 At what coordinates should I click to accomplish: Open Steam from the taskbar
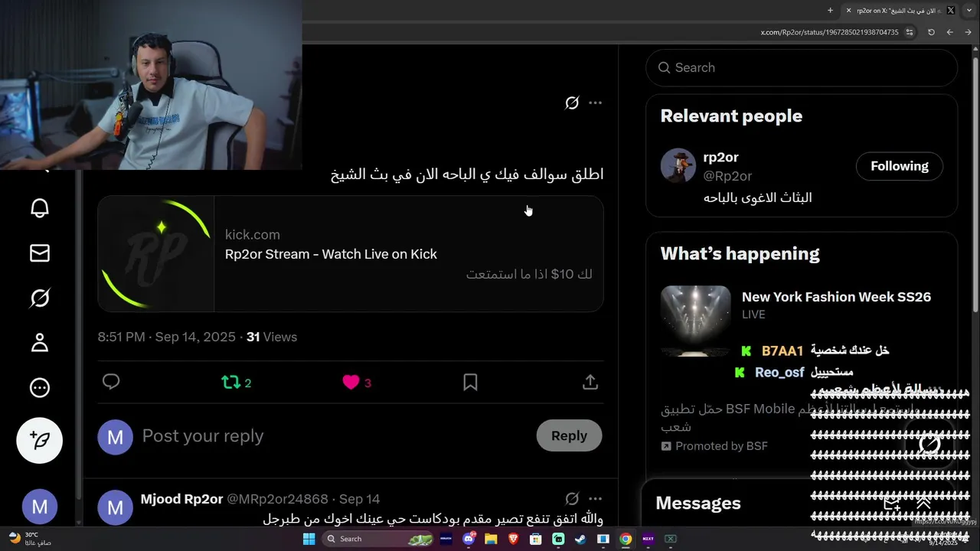click(x=580, y=539)
